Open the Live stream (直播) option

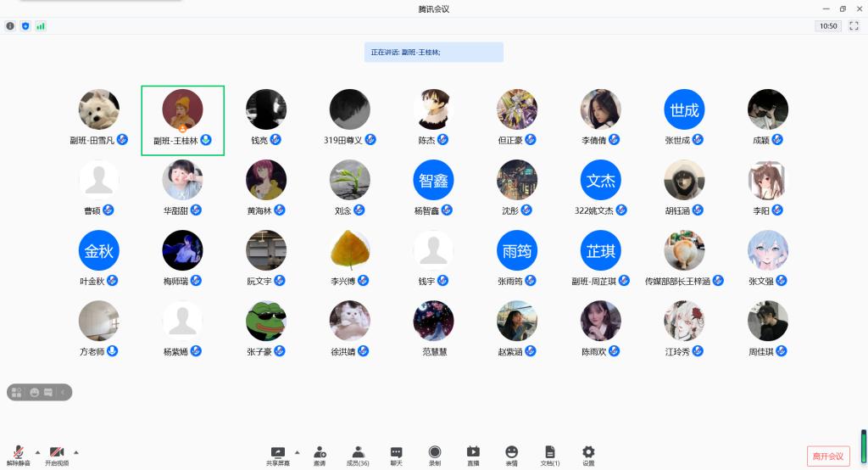tap(473, 456)
